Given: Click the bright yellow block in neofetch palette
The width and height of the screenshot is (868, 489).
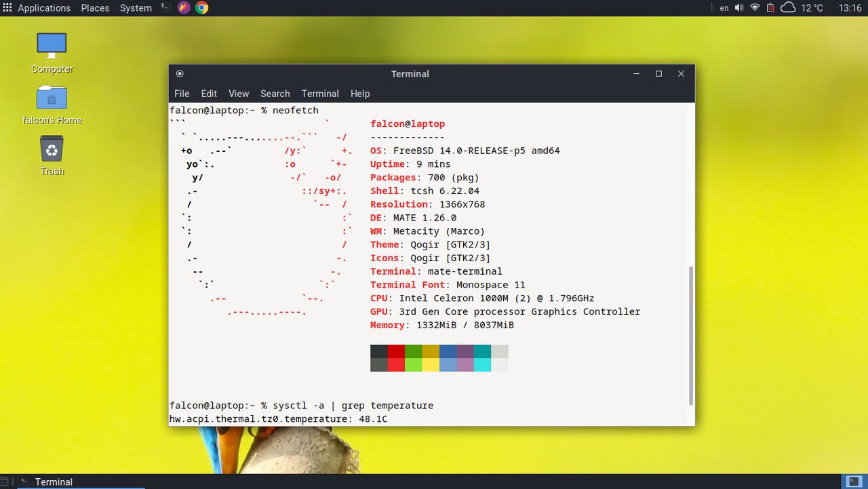Looking at the screenshot, I should [431, 365].
